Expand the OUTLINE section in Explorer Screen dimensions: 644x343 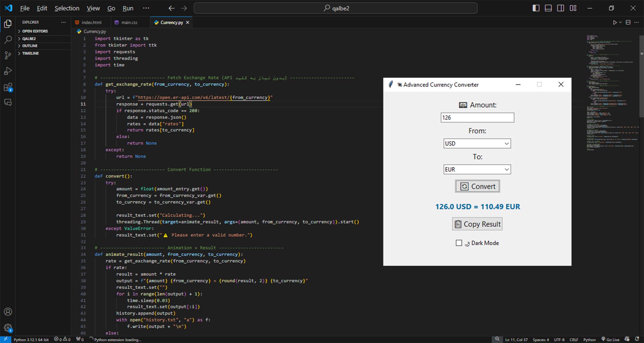click(x=30, y=46)
